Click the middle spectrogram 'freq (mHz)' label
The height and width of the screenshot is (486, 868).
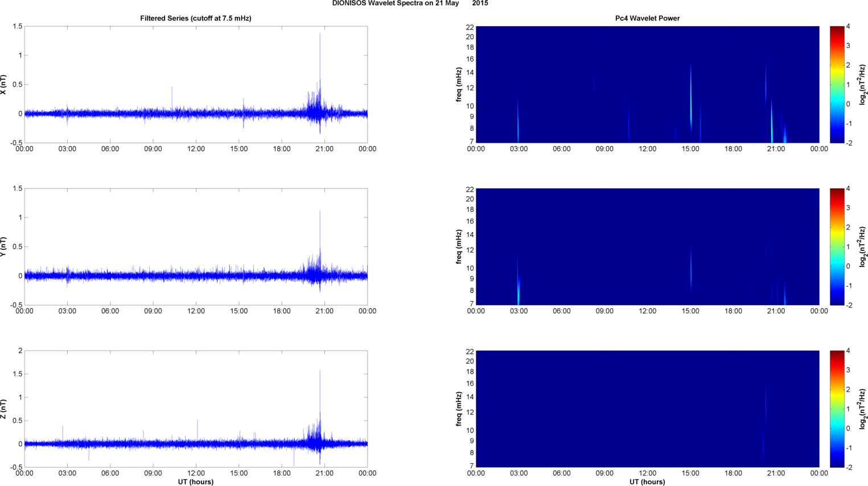[x=459, y=247]
